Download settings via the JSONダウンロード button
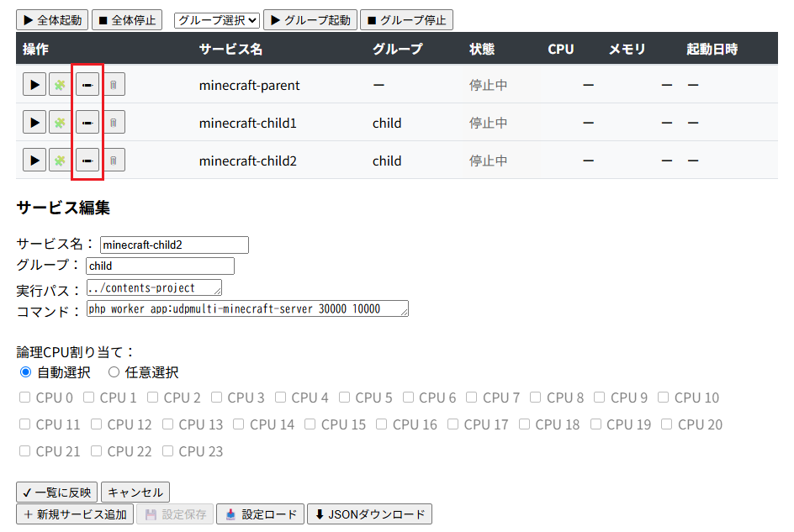The height and width of the screenshot is (532, 794). (369, 514)
